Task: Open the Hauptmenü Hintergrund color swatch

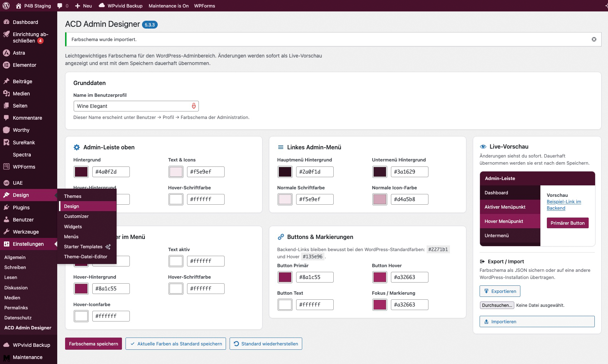Action: pyautogui.click(x=285, y=172)
